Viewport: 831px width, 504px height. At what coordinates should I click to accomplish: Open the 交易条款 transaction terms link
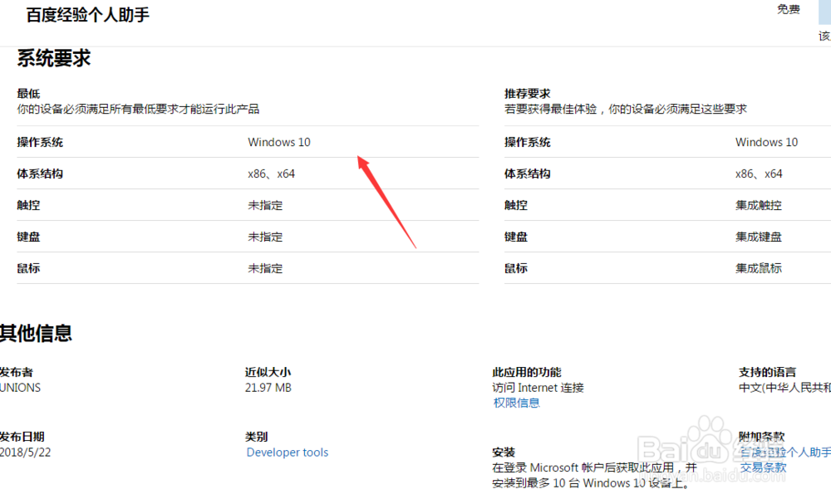(763, 467)
